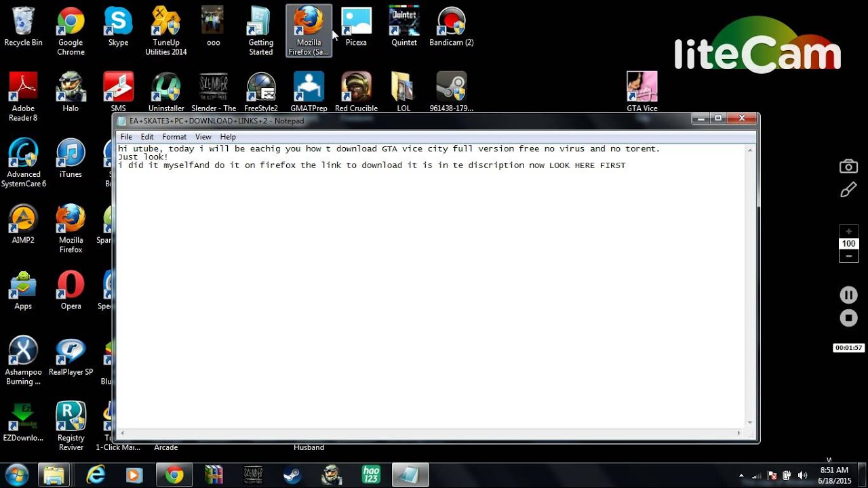Screen dimensions: 868x488
Task: Increase liteCam zoom with the plus button
Action: click(x=848, y=231)
